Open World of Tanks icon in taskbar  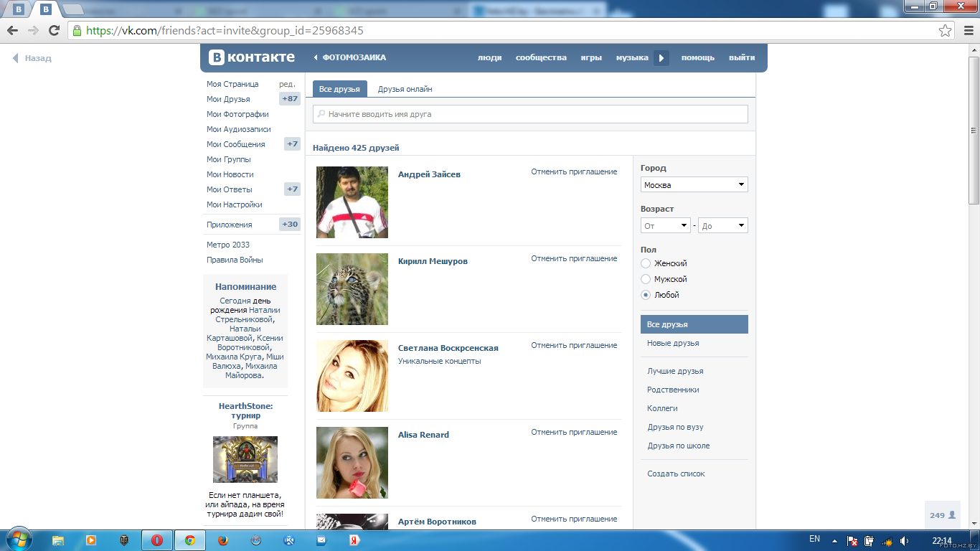click(x=124, y=540)
